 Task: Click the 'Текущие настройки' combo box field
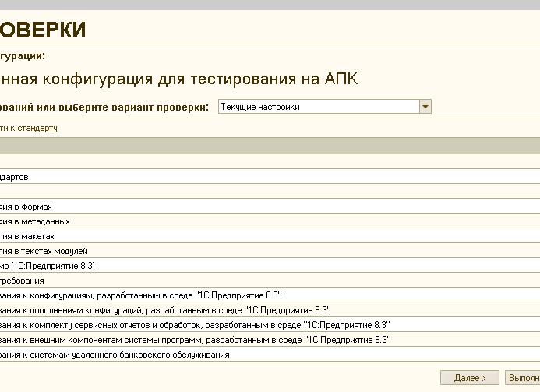coord(319,107)
